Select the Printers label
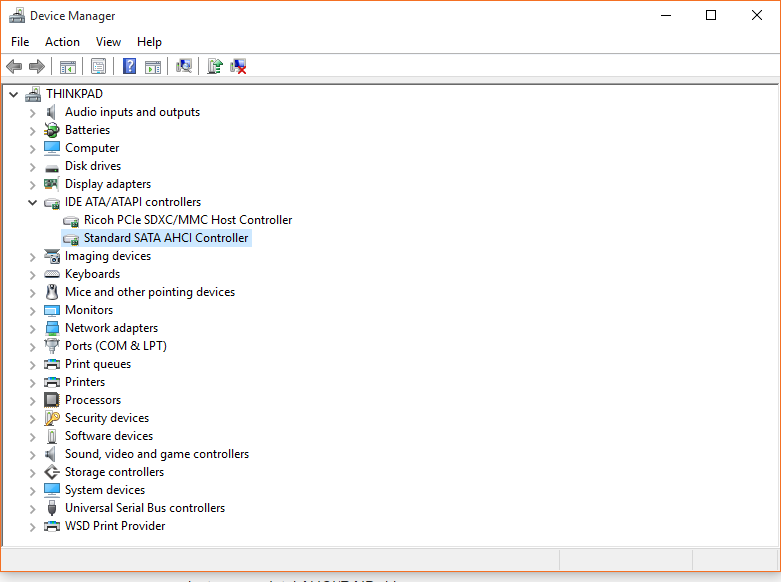Image resolution: width=781 pixels, height=582 pixels. click(x=85, y=382)
